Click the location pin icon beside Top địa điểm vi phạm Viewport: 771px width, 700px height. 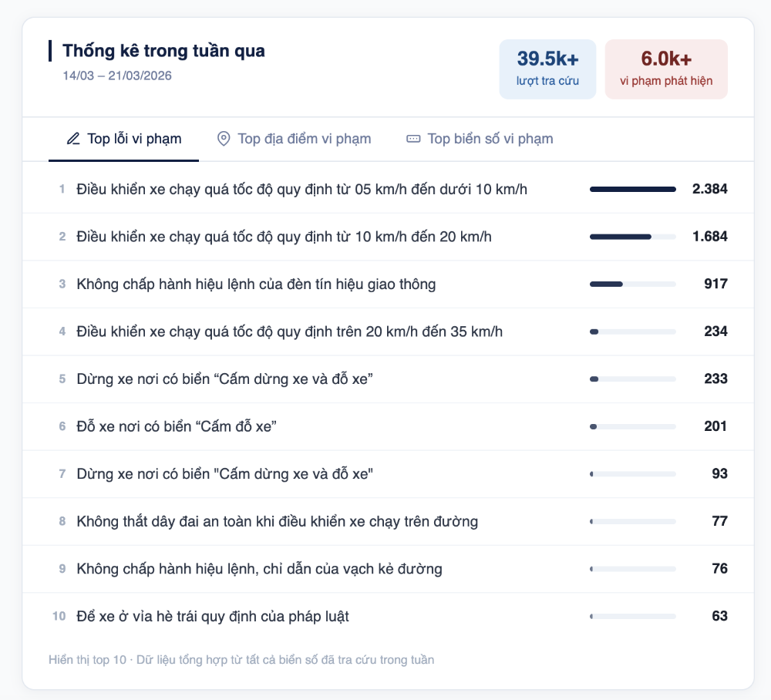click(224, 139)
